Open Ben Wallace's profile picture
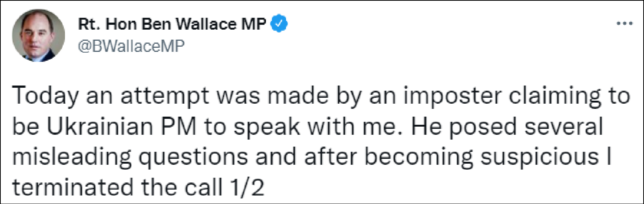 [39, 36]
